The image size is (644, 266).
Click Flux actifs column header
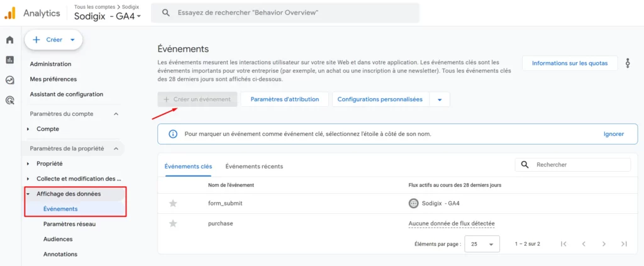click(455, 185)
